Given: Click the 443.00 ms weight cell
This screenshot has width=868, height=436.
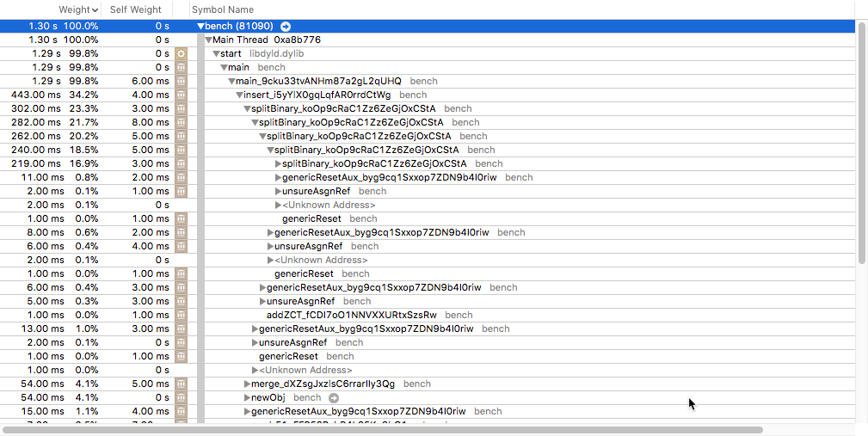Looking at the screenshot, I should tap(38, 95).
